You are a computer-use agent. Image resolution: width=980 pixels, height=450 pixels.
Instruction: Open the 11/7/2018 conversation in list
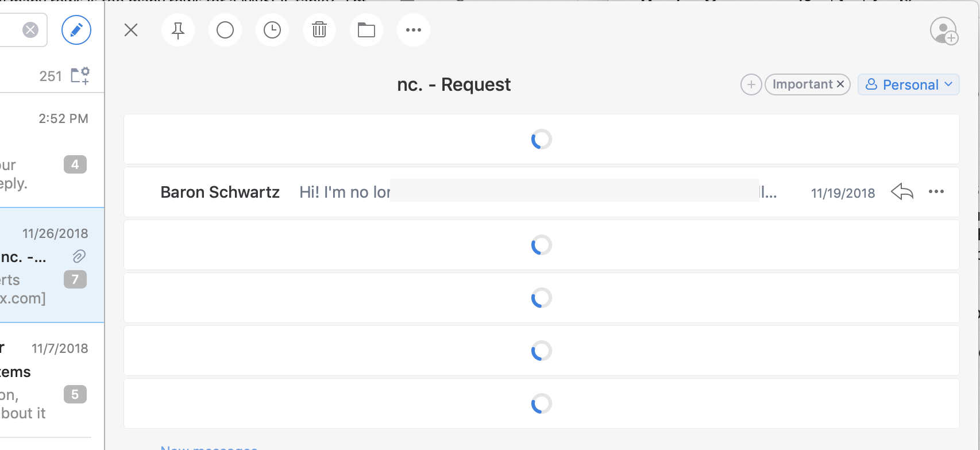pyautogui.click(x=46, y=379)
